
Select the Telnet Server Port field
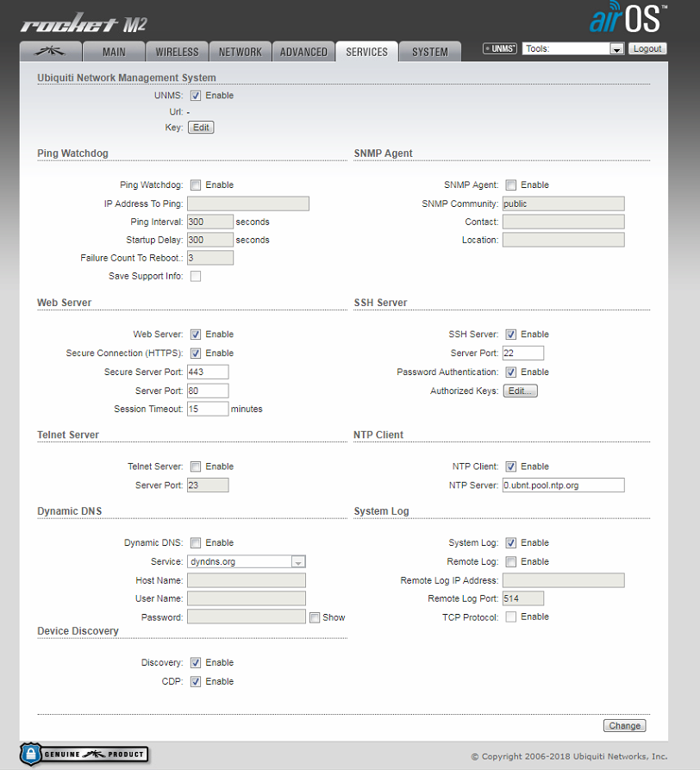click(208, 485)
